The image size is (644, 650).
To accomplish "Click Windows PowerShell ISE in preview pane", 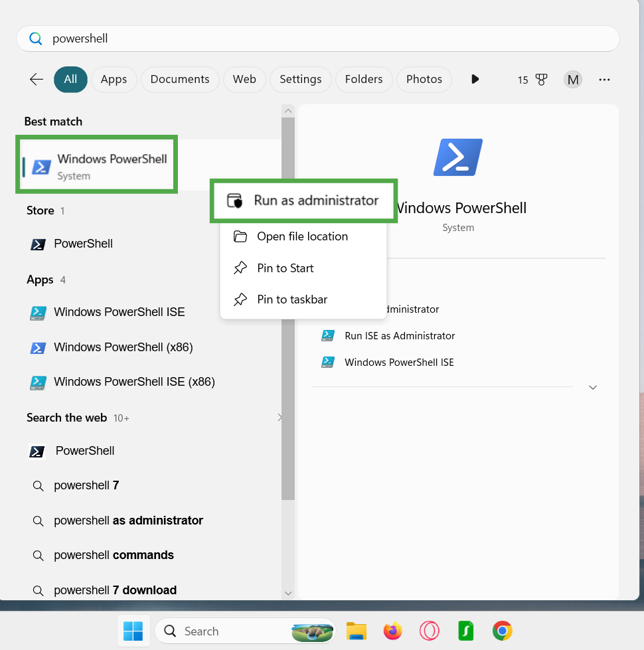I will click(x=399, y=363).
